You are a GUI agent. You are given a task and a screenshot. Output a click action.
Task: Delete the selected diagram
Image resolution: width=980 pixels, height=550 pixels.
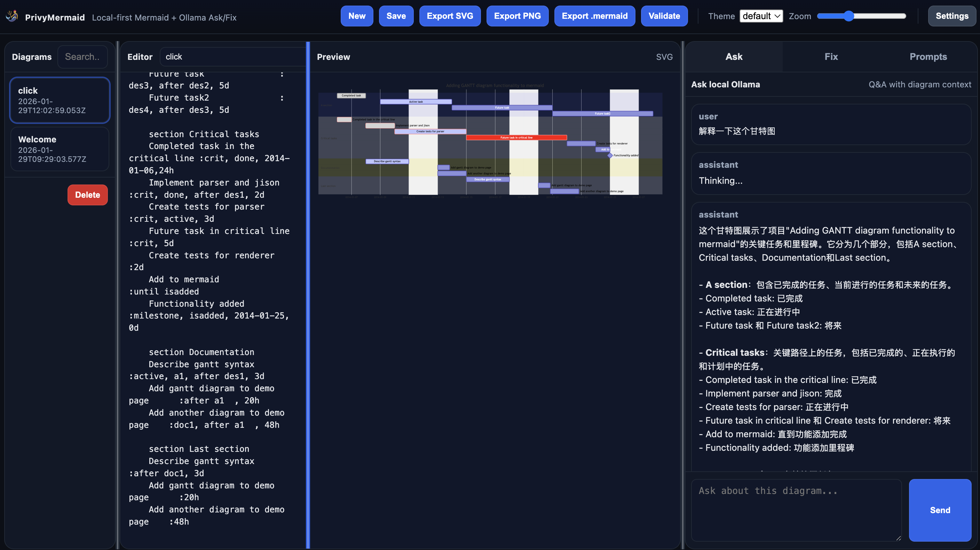(87, 195)
